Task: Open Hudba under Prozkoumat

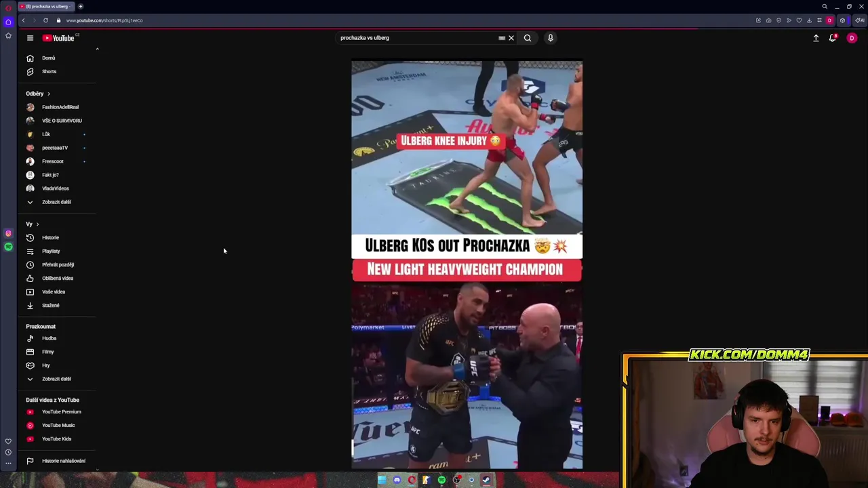Action: coord(58,338)
